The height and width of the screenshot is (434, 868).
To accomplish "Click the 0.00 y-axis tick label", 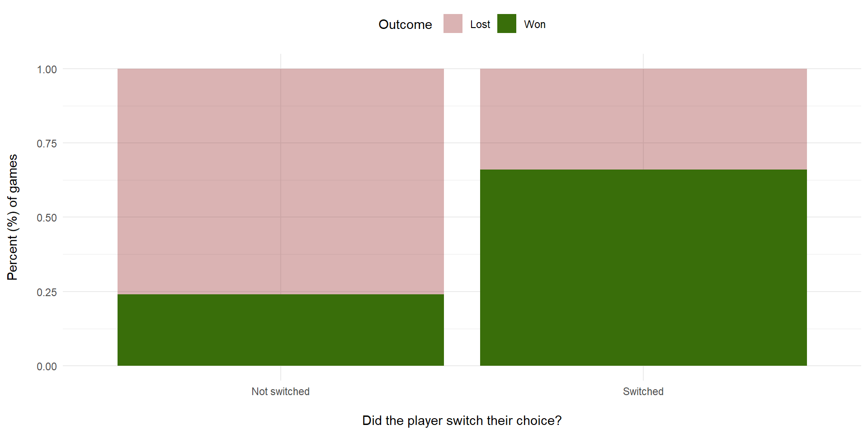I will click(x=47, y=367).
